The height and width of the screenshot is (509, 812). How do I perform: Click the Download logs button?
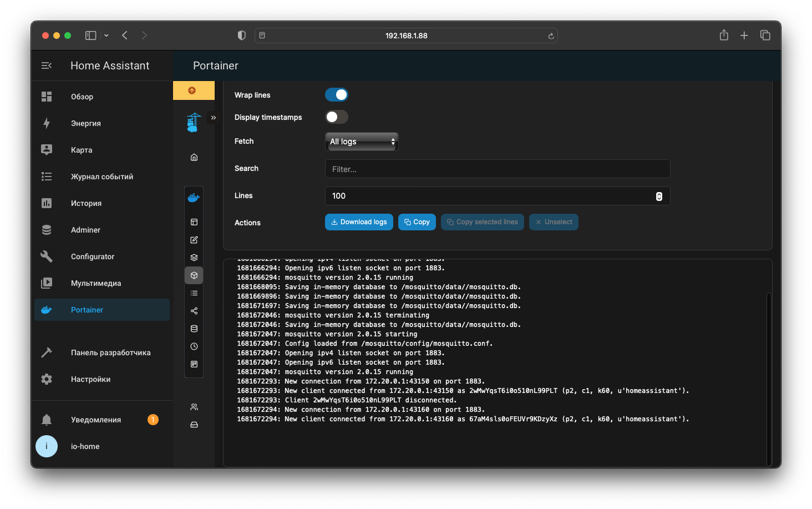coord(359,221)
